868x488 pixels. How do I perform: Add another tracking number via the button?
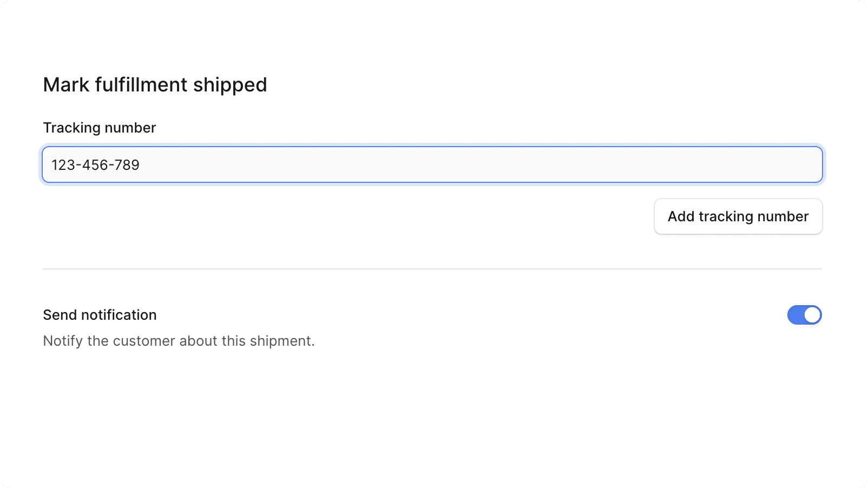(738, 216)
